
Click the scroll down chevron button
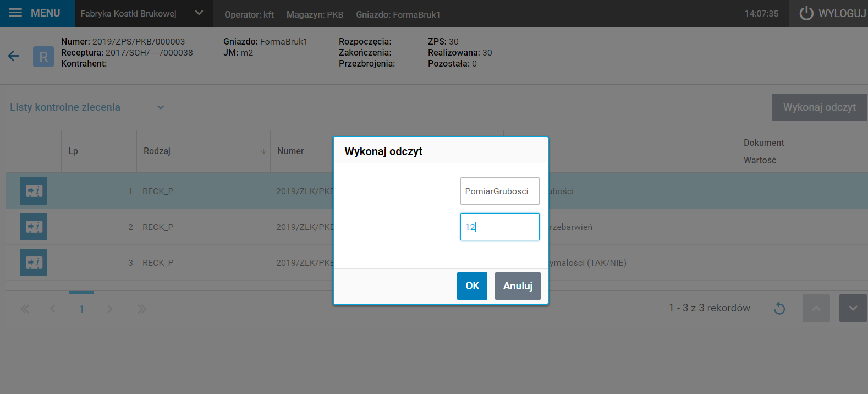coord(853,308)
